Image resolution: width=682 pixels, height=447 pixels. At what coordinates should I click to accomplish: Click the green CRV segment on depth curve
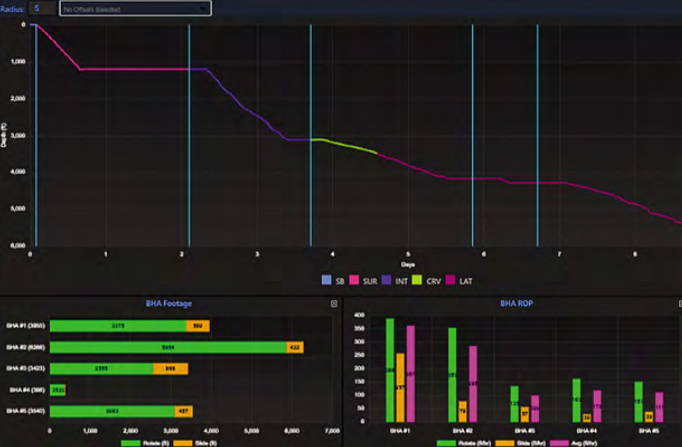coord(345,145)
